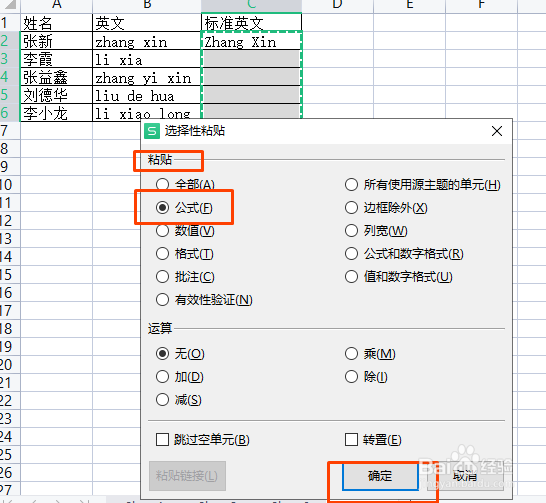Image resolution: width=546 pixels, height=503 pixels.
Task: Choose 所有使用源主题的单元(H) option
Action: click(x=422, y=184)
